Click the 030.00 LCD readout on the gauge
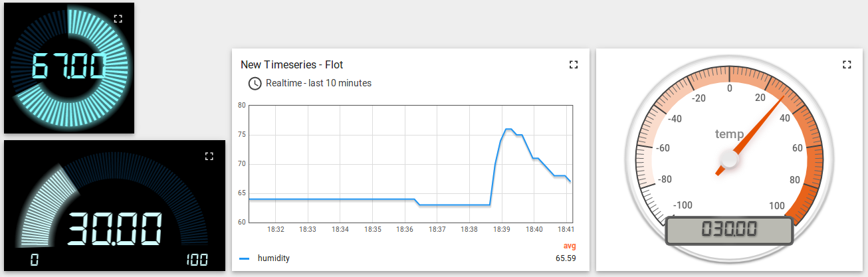Viewport: 868px width, 277px height. 729,230
